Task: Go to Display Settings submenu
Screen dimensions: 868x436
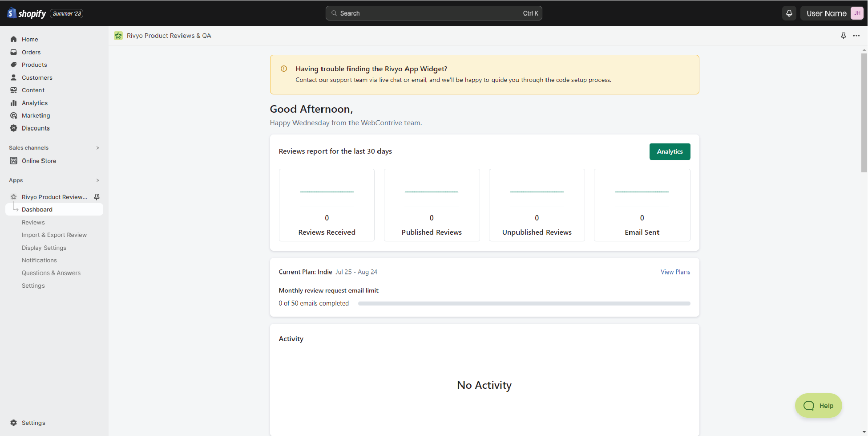Action: pos(44,248)
